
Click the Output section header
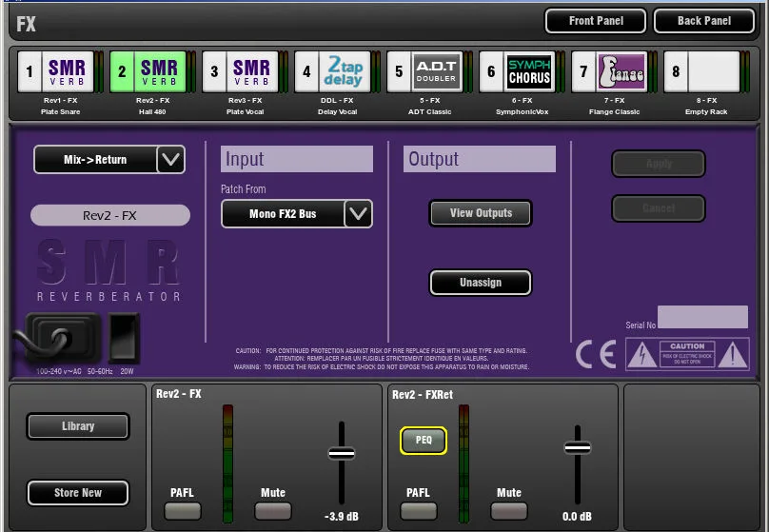tap(480, 159)
